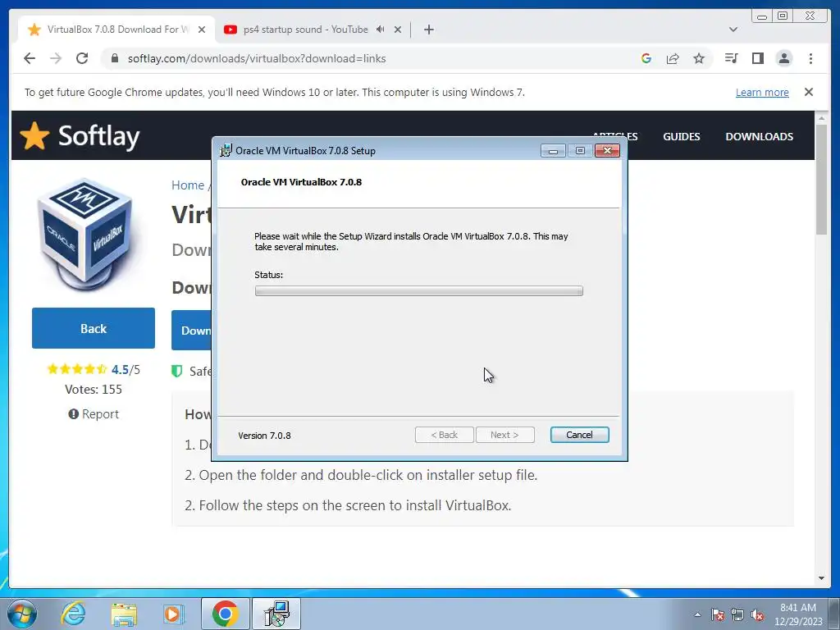Viewport: 840px width, 630px height.
Task: Open the Chrome profile avatar
Action: tap(783, 58)
